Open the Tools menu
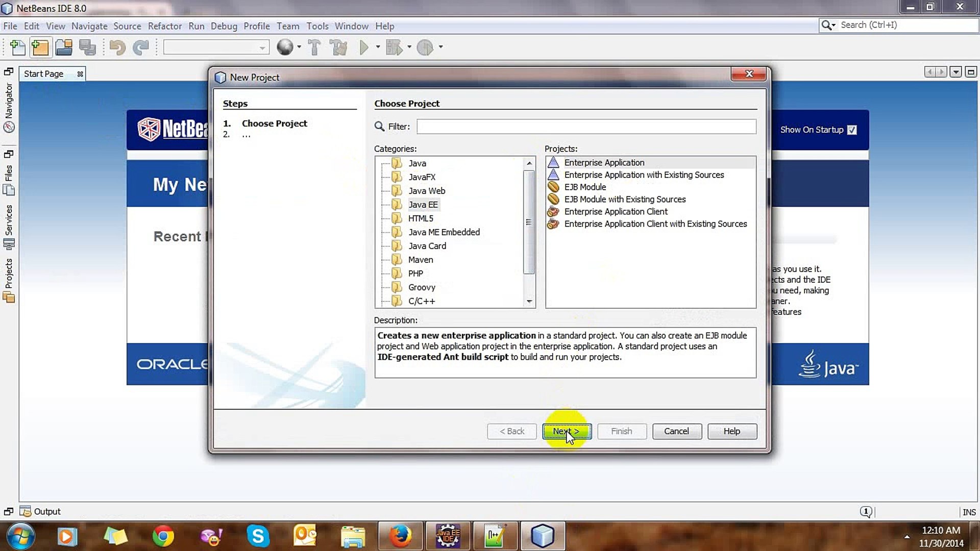The height and width of the screenshot is (551, 980). [317, 26]
